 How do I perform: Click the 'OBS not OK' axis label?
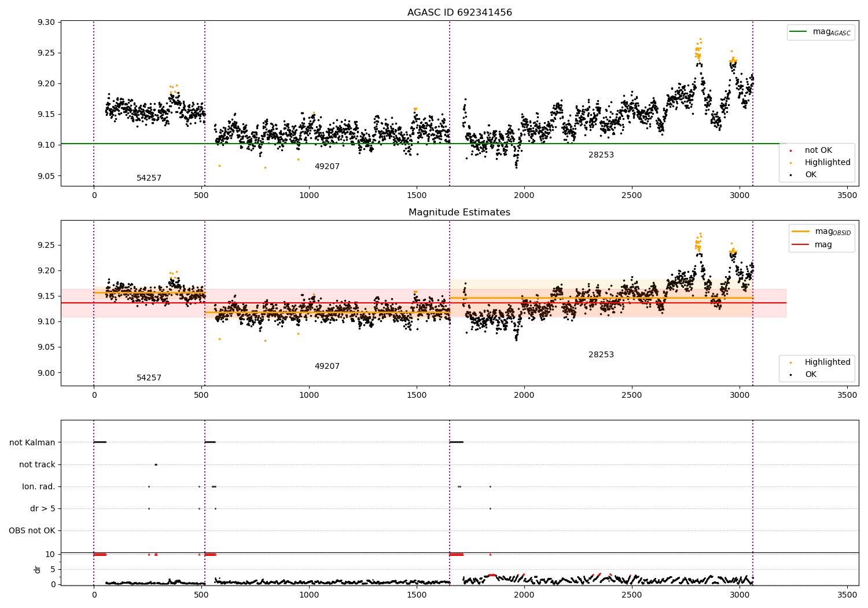pyautogui.click(x=32, y=530)
